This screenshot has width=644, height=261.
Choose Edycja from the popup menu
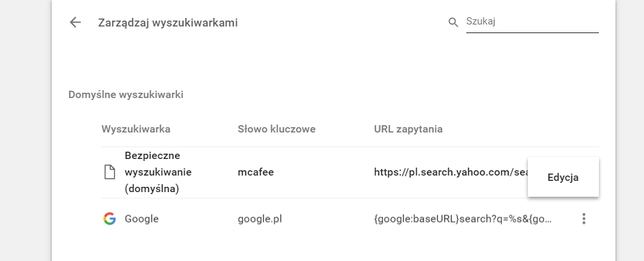(x=563, y=178)
